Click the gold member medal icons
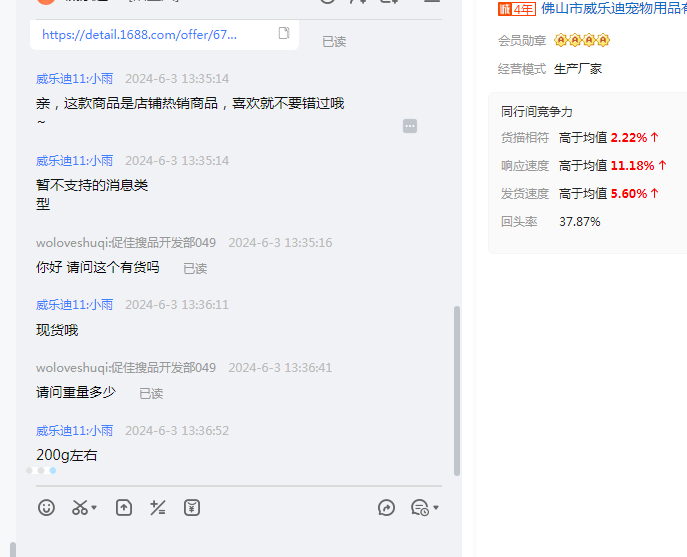Image resolution: width=687 pixels, height=557 pixels. pos(582,40)
